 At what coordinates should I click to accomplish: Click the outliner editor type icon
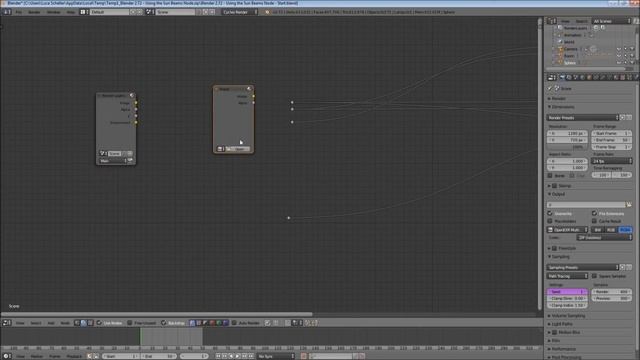pyautogui.click(x=551, y=21)
